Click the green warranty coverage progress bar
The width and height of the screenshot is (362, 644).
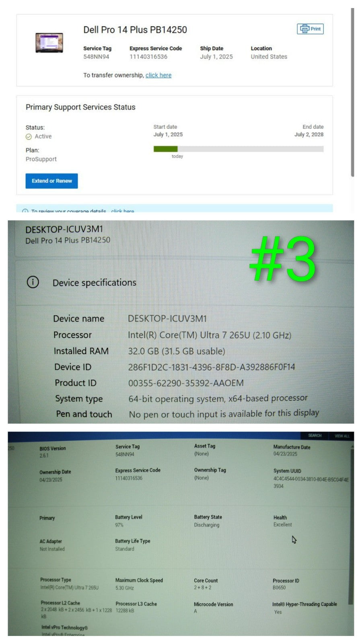(x=165, y=149)
